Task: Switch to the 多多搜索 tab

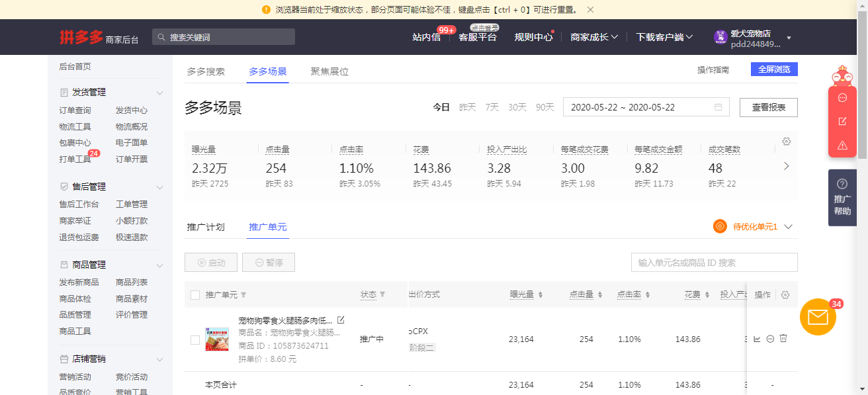Action: click(x=206, y=71)
